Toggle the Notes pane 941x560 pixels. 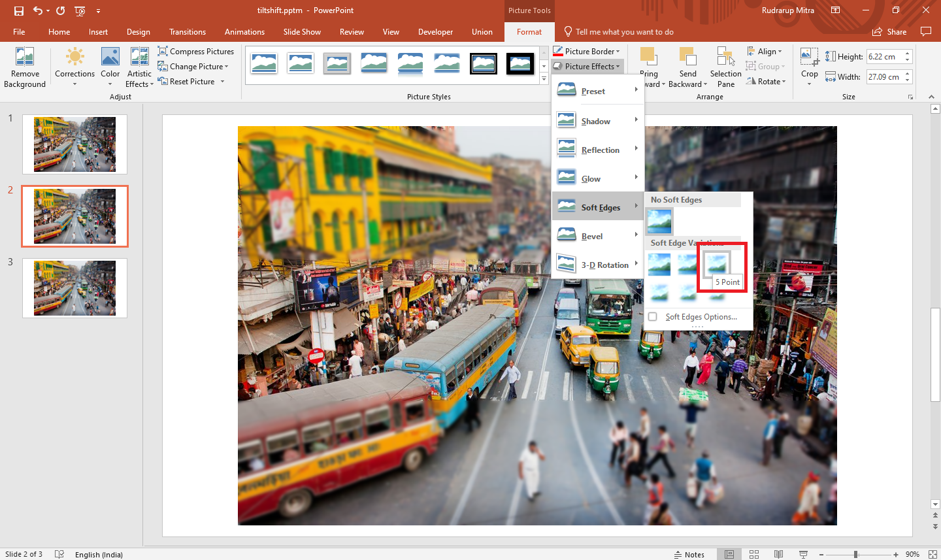(689, 554)
